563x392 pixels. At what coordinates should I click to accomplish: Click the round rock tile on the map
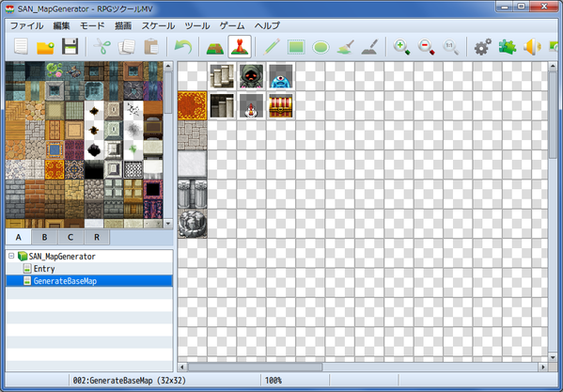coord(193,224)
